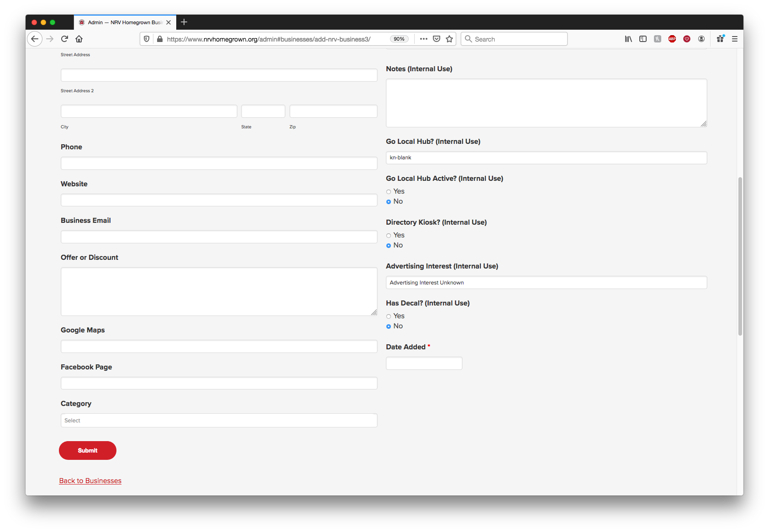This screenshot has width=769, height=532.
Task: Click the State input field
Action: 263,111
